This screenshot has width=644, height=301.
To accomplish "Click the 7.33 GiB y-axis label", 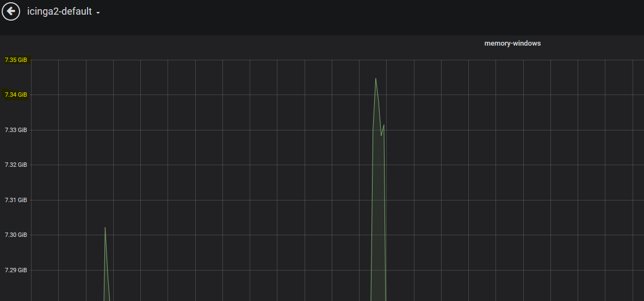I will point(16,130).
